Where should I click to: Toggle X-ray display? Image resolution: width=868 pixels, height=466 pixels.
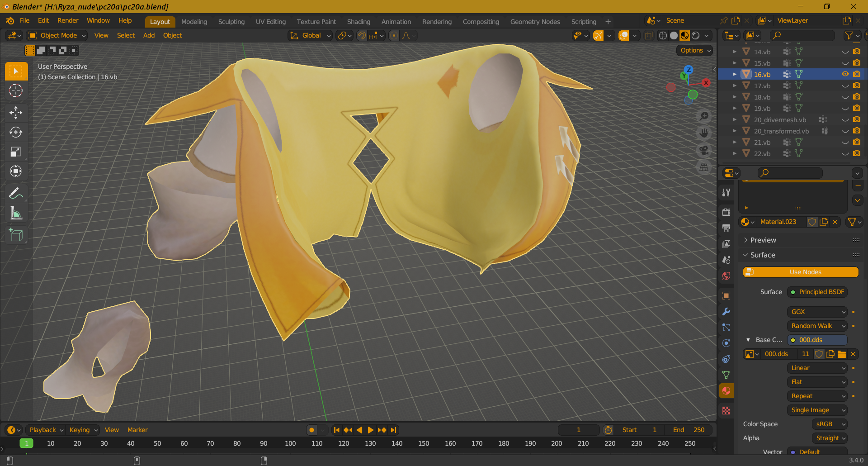[x=648, y=36]
